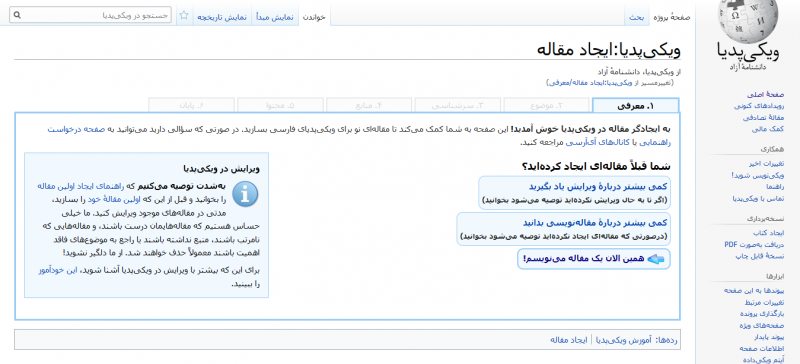Click the blue info icon in ویرایش در ویکی‌پدیا box
Image resolution: width=800 pixels, height=364 pixels.
pos(245,195)
